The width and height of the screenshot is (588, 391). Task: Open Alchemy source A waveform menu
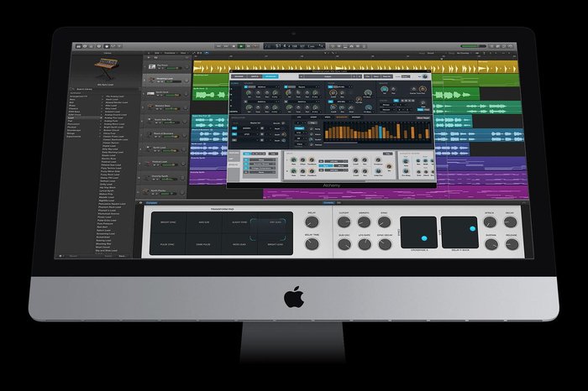point(267,87)
